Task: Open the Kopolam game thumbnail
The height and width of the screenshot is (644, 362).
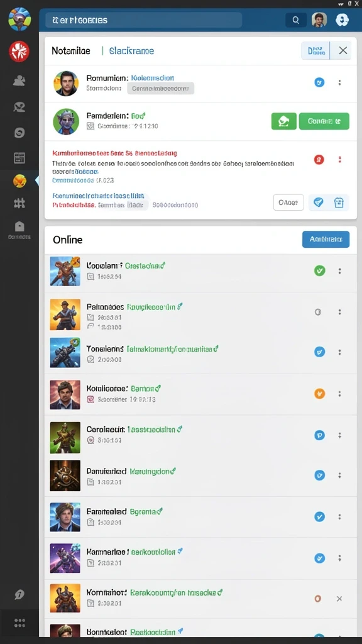Action: point(65,271)
